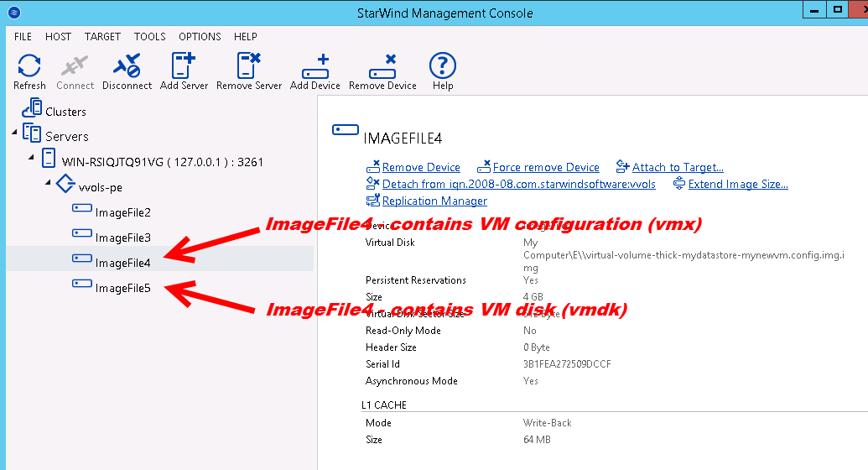The width and height of the screenshot is (868, 470).
Task: Click icon beside Remove Device link
Action: click(373, 166)
